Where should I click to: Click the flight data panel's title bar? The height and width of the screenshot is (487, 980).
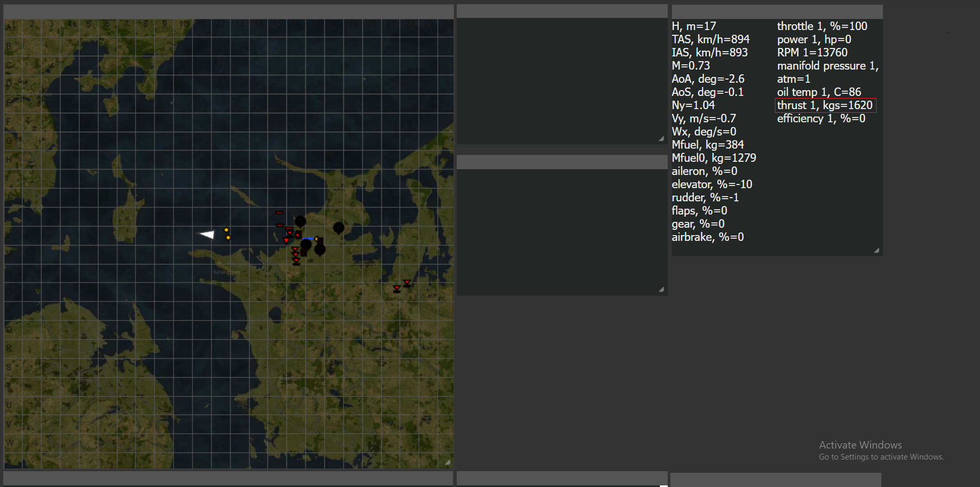[776, 12]
